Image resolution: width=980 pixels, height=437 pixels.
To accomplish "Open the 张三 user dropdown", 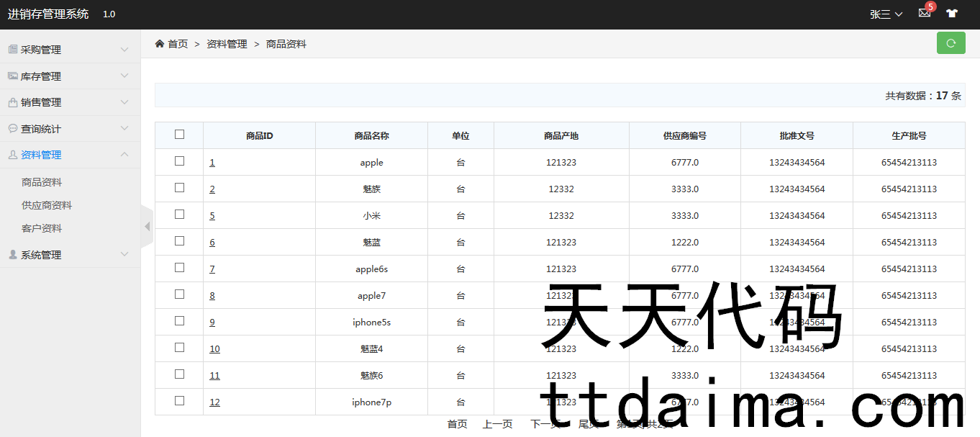I will (886, 14).
